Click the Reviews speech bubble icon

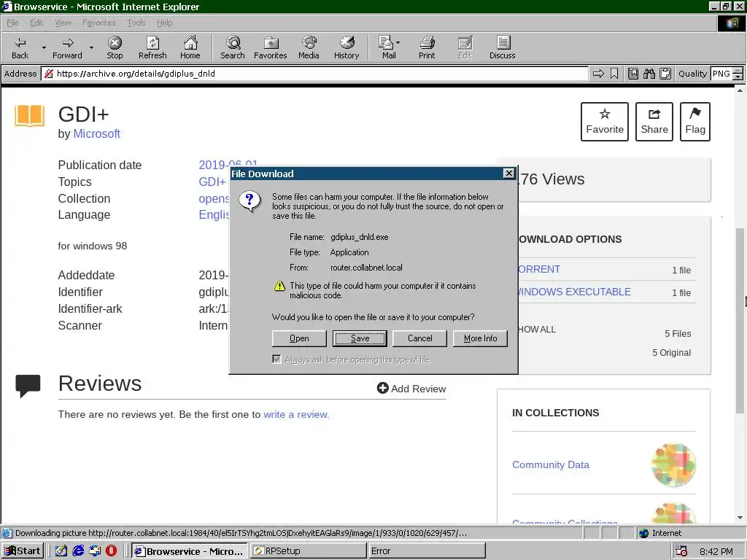tap(28, 386)
